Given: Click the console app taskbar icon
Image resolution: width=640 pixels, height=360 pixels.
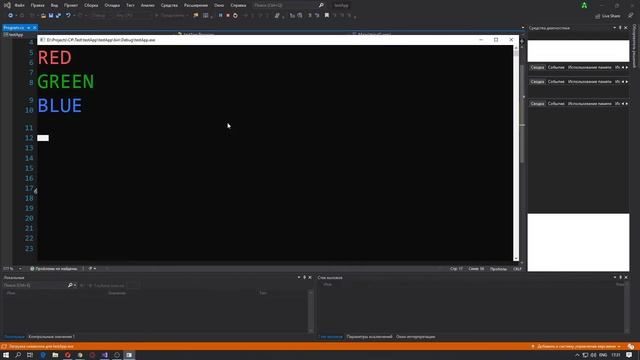Looking at the screenshot, I should pos(129,355).
